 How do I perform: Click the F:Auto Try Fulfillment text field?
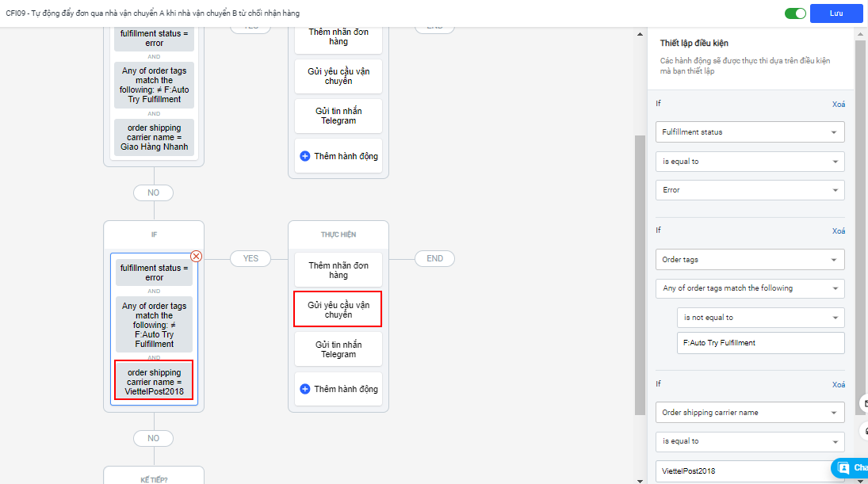click(x=760, y=343)
